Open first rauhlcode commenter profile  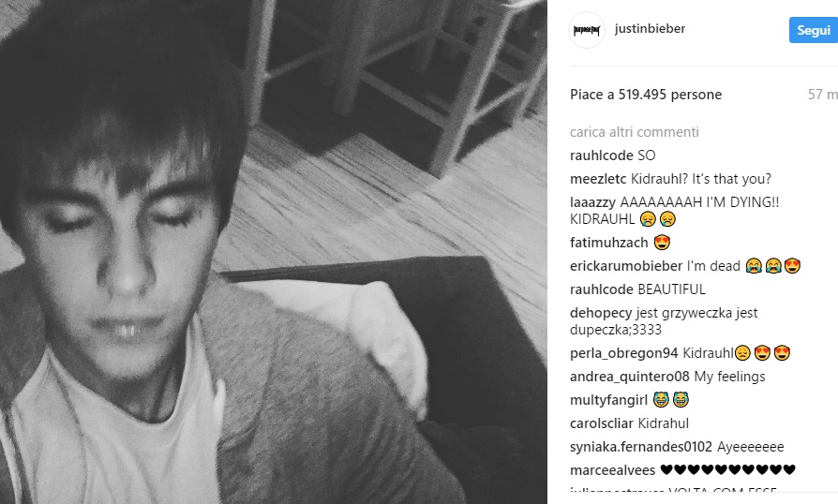(x=601, y=156)
